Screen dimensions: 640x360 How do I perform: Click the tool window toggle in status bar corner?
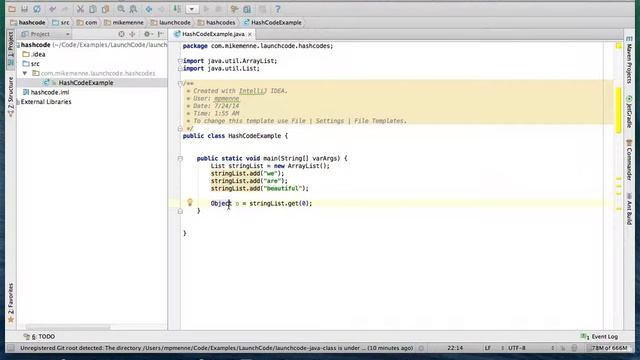pos(11,348)
